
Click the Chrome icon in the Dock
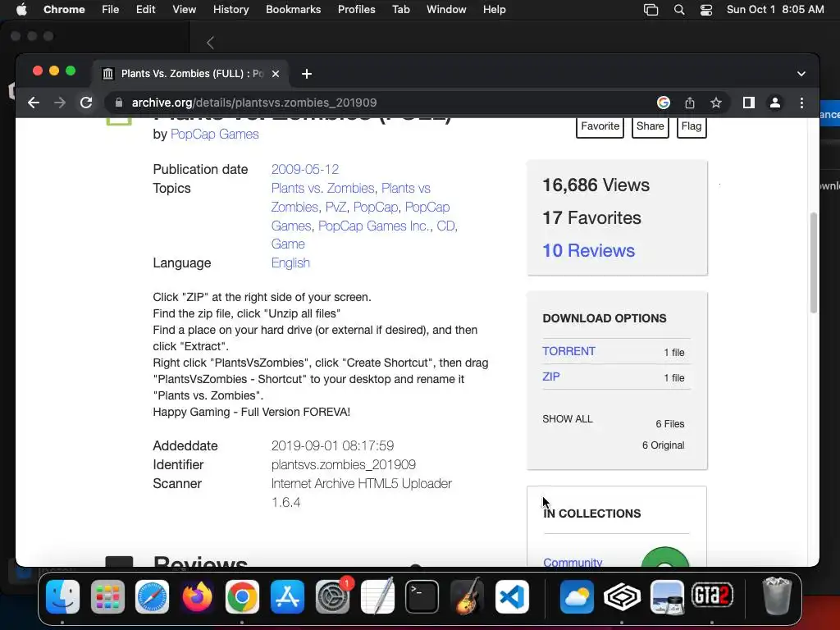(x=242, y=597)
